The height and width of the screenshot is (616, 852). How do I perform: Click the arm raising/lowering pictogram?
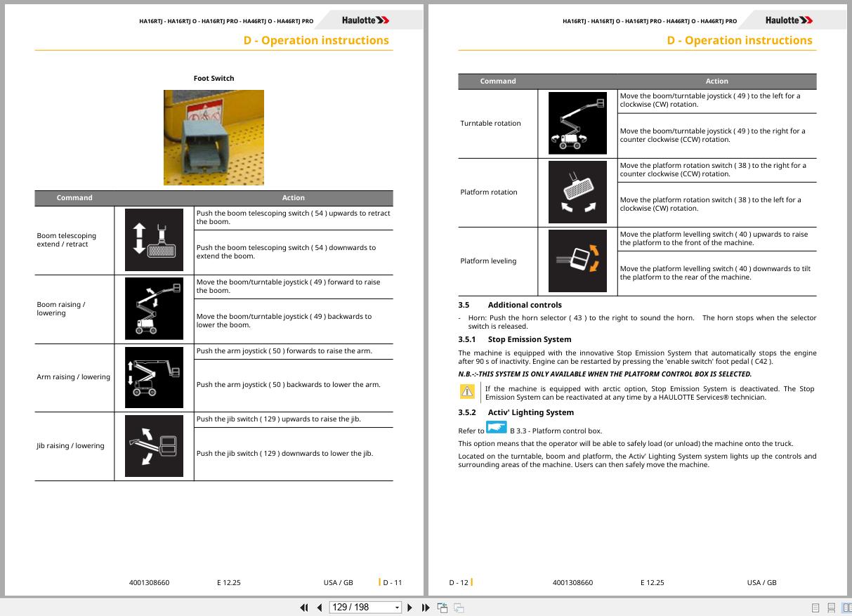(x=154, y=378)
